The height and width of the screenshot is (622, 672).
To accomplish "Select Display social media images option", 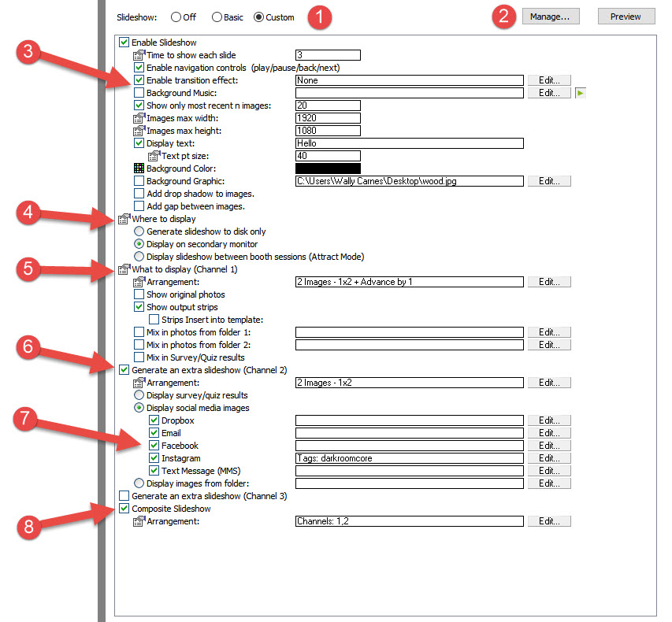I will (x=139, y=408).
